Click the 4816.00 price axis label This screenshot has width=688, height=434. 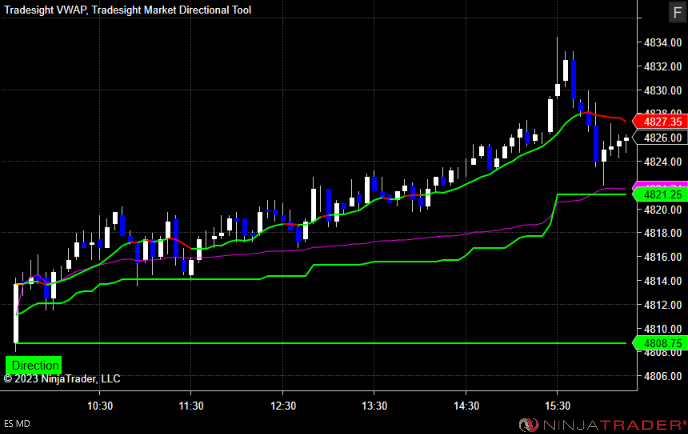coord(663,257)
